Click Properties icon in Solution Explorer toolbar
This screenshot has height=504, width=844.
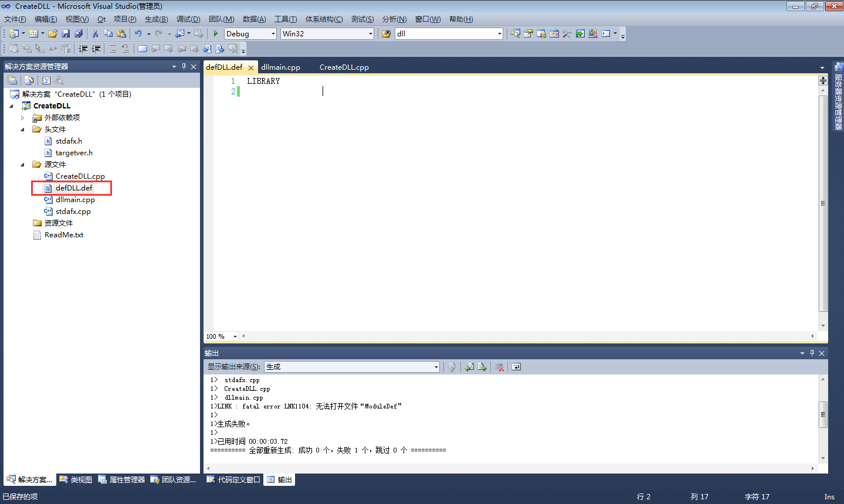pyautogui.click(x=12, y=80)
